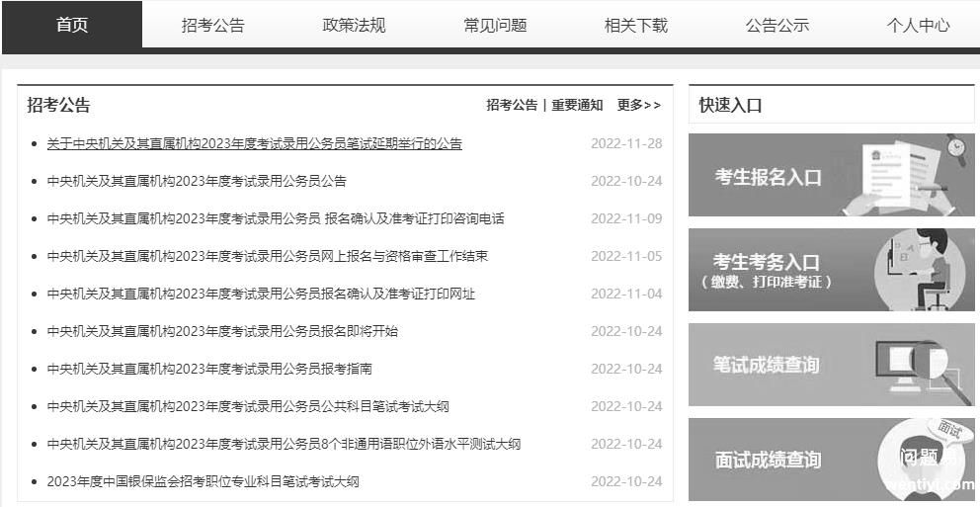
Task: Click the 首页 navigation tab
Action: (72, 26)
